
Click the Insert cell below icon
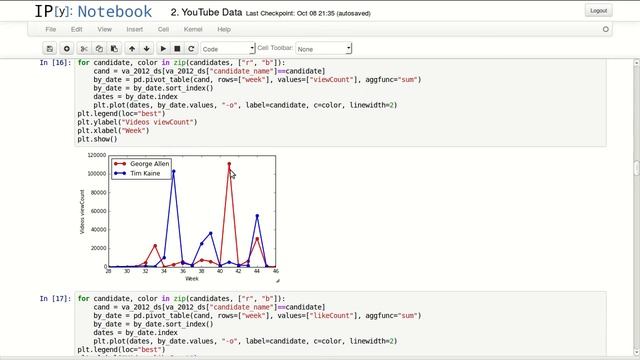click(66, 49)
